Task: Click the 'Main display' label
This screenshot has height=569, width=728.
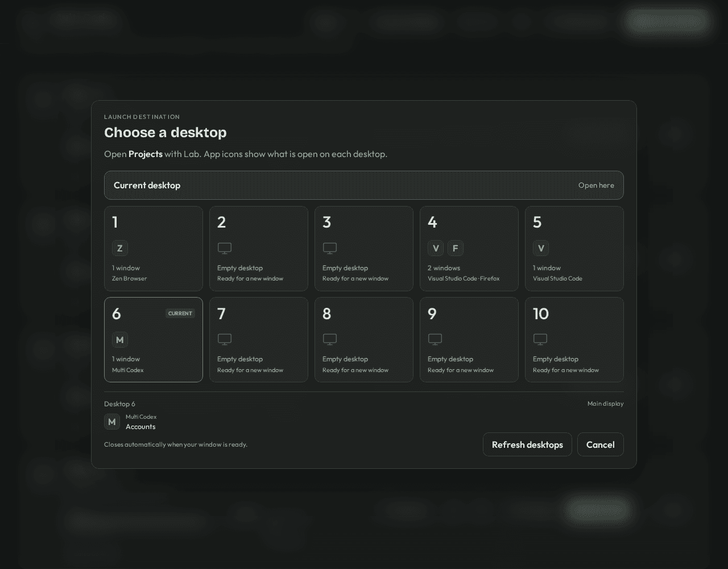Action: (606, 403)
